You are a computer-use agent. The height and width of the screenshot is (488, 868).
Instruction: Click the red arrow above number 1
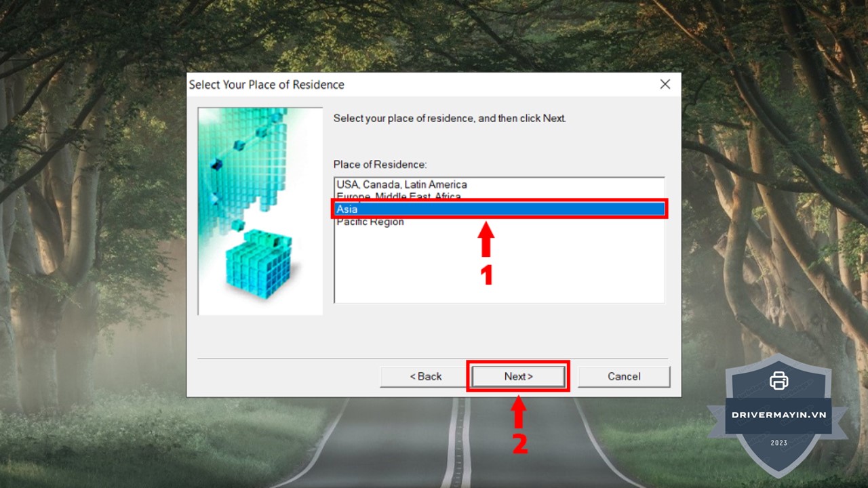(486, 239)
